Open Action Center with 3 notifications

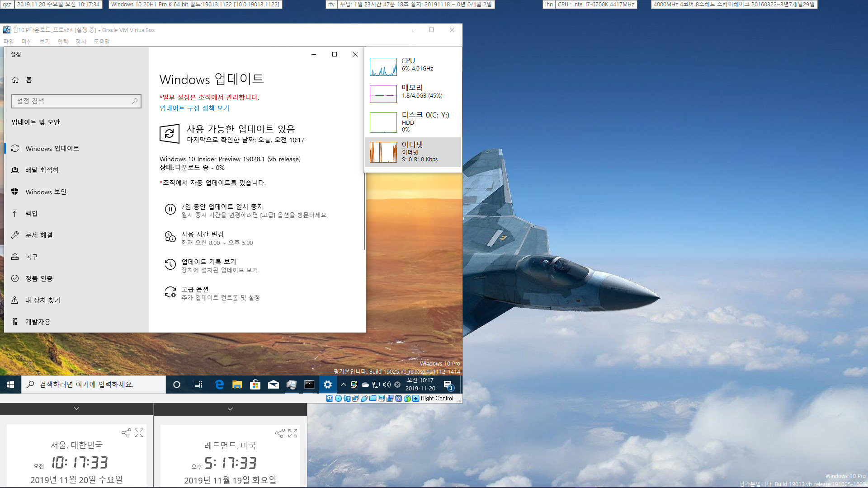[x=448, y=385]
